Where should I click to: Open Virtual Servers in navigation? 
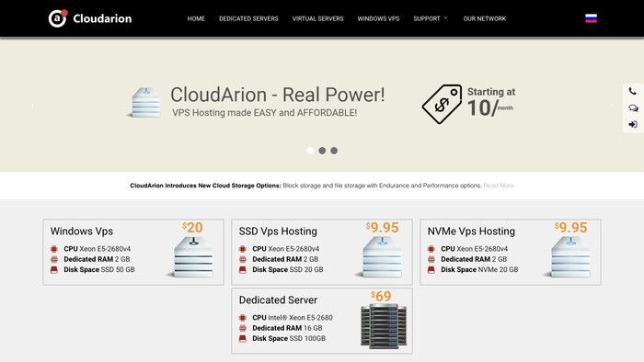click(318, 18)
